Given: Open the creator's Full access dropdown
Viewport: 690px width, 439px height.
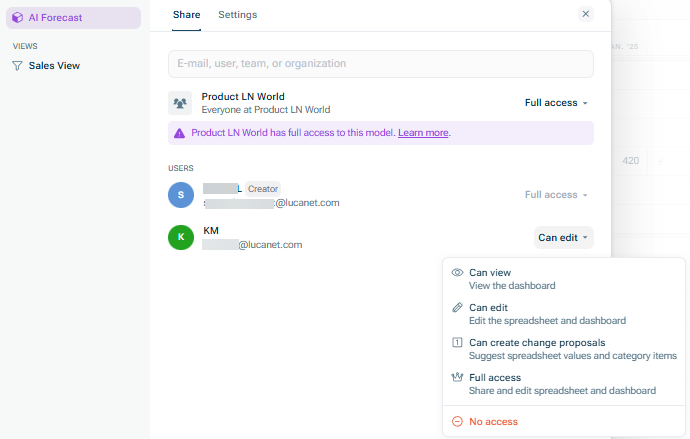Looking at the screenshot, I should (556, 195).
